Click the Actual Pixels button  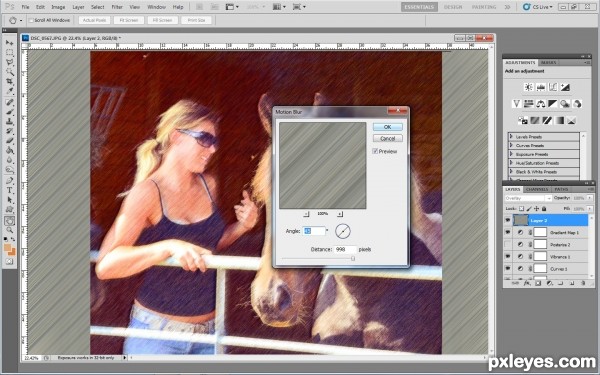95,20
